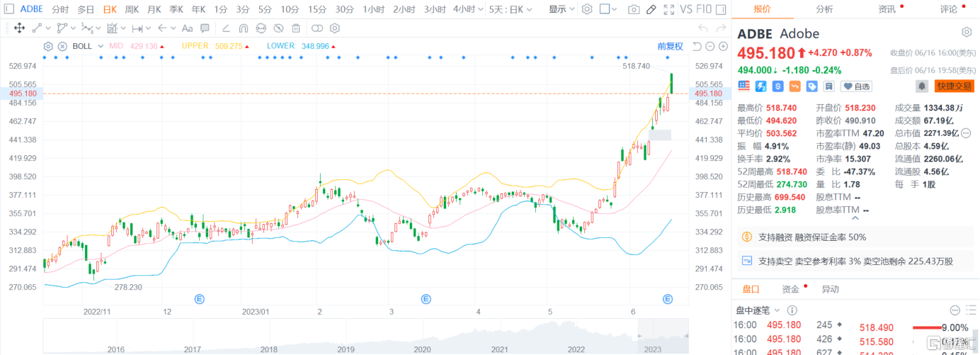
Task: Open the 4小时 timeframe dropdown
Action: (479, 9)
